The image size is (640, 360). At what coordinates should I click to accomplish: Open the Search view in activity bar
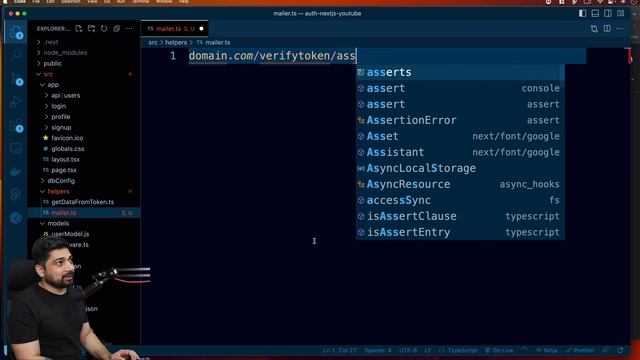point(16,54)
